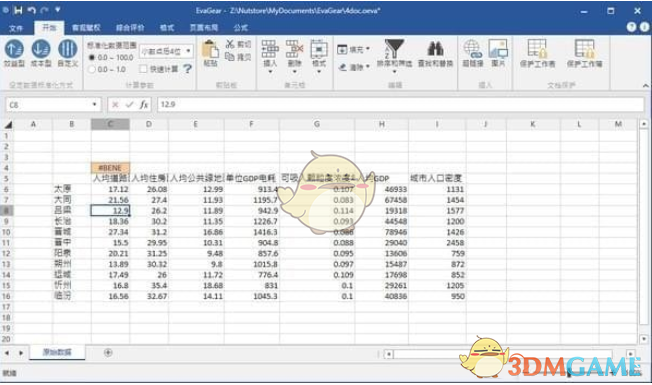Click the Undo arrow icon
This screenshot has width=652, height=385.
pos(31,10)
